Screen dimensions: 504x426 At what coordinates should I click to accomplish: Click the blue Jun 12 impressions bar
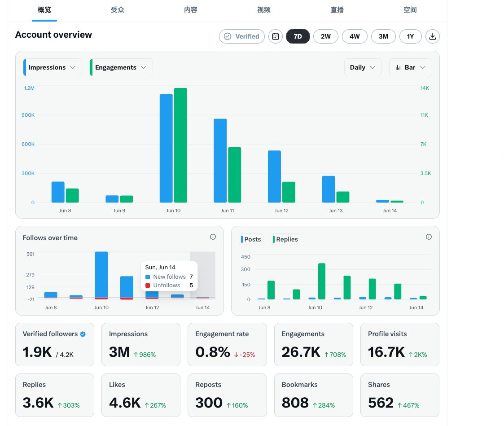274,176
